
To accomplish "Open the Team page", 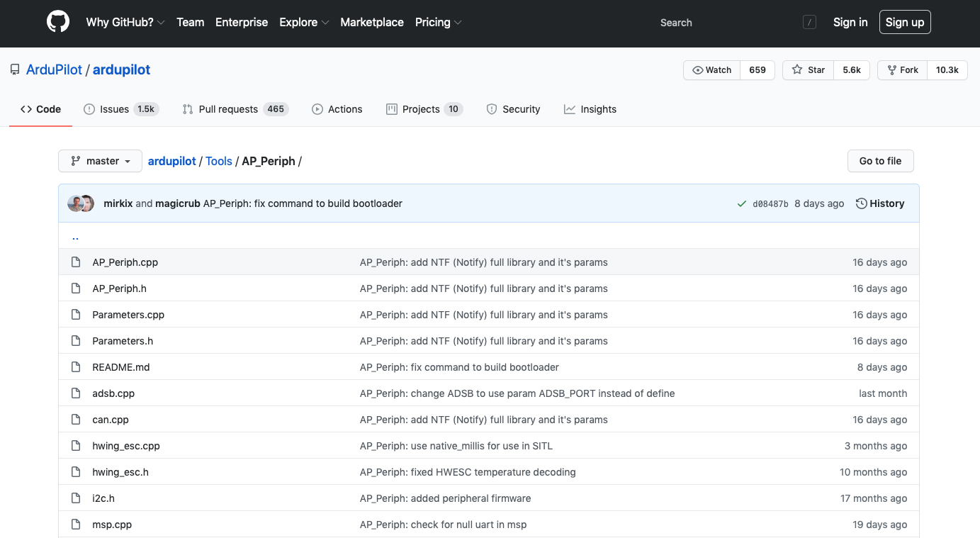I will click(x=191, y=22).
